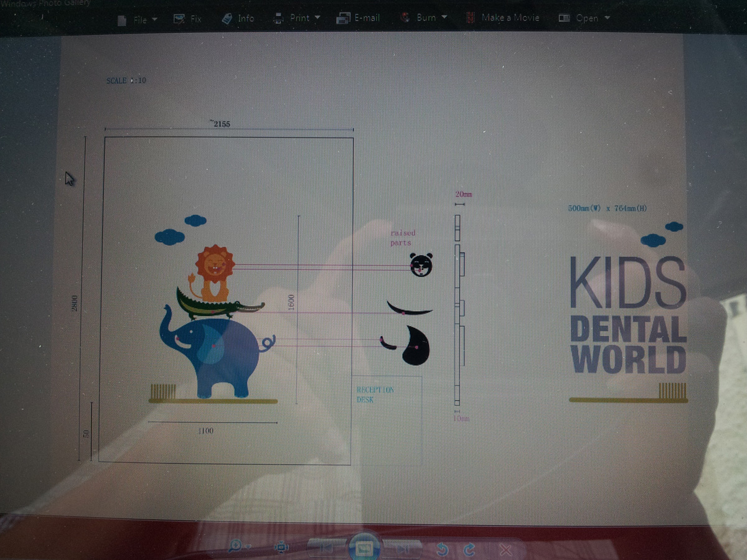Choose Make a Movie
The width and height of the screenshot is (747, 560).
(503, 17)
